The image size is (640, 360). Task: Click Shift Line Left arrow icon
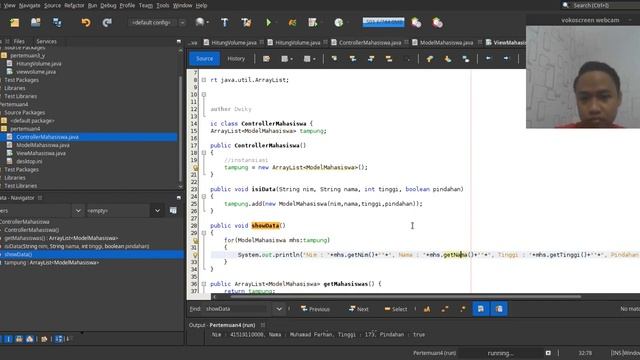coord(488,59)
